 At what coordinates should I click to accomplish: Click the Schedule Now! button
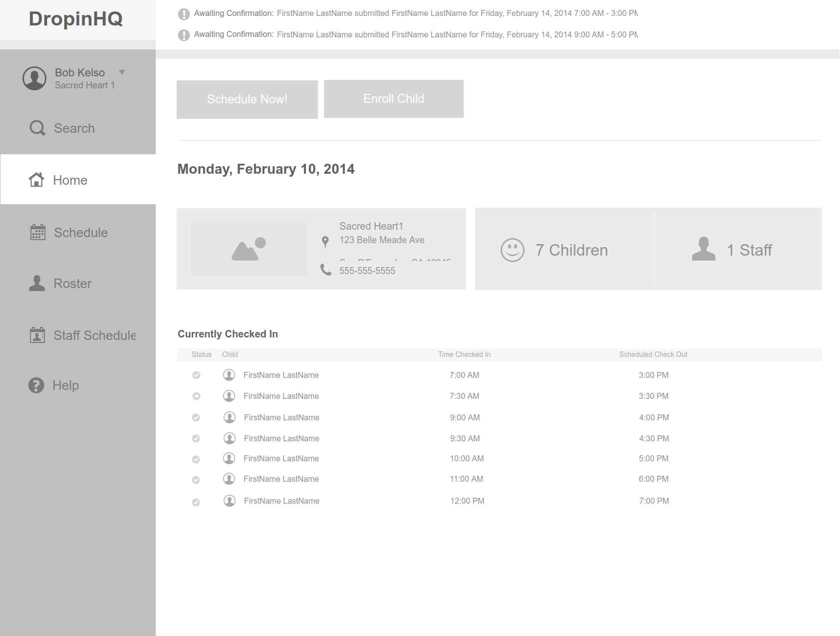247,99
